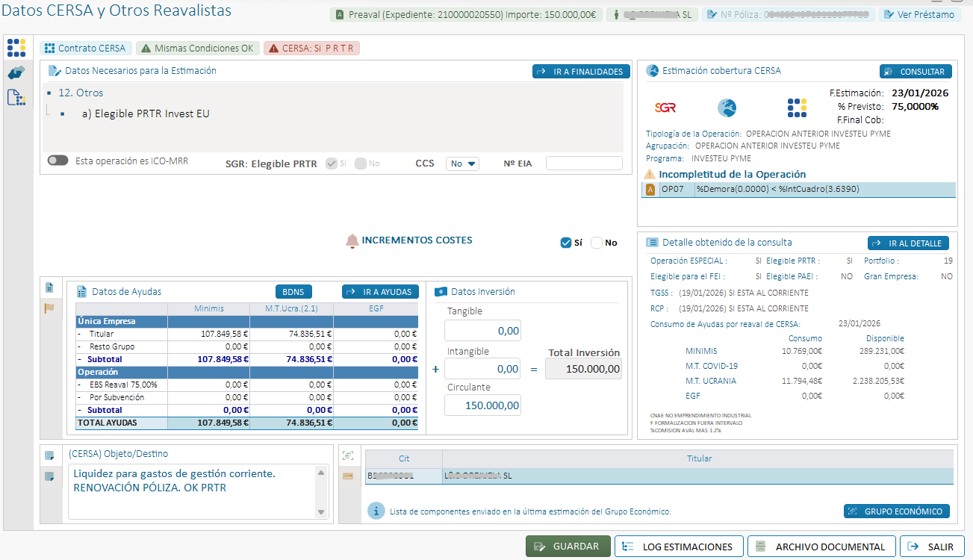This screenshot has height=560, width=973.
Task: Click the Ir a Finalidades button
Action: click(581, 72)
